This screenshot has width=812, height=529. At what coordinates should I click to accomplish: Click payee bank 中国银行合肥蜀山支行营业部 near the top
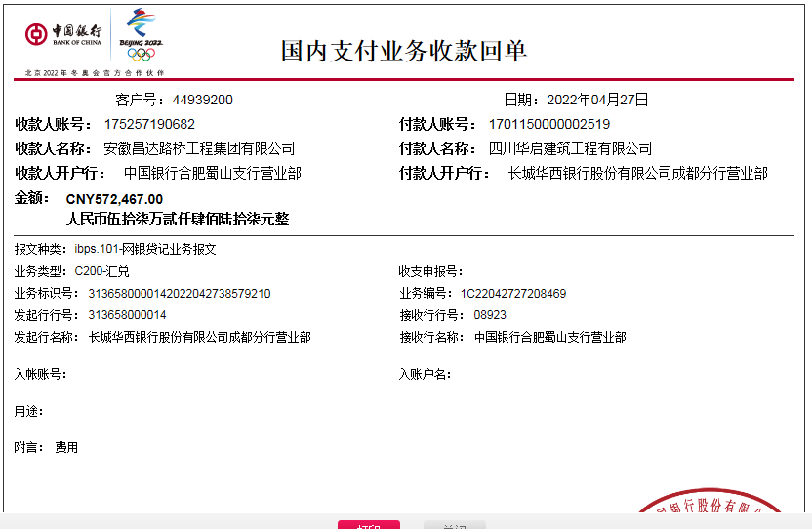tap(212, 173)
